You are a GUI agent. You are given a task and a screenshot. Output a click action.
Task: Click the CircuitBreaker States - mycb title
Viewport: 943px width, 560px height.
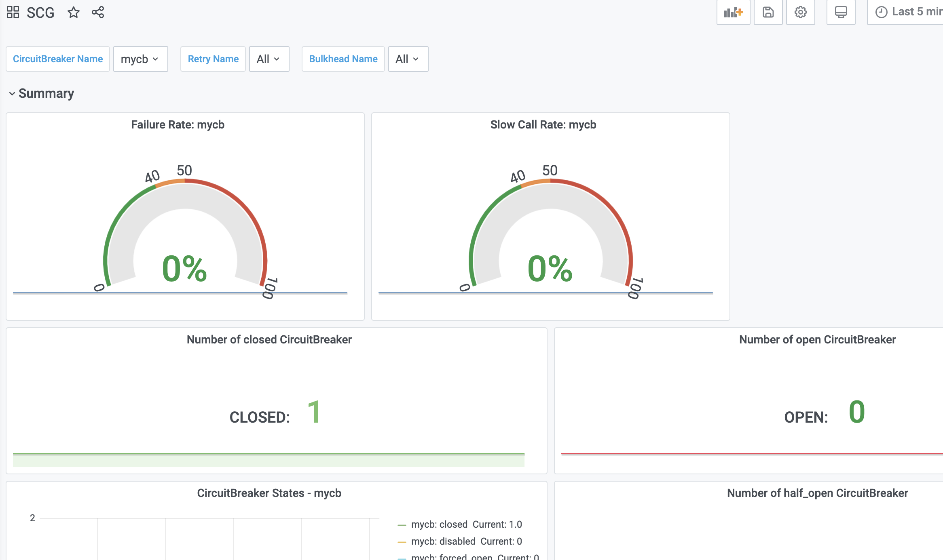click(269, 493)
